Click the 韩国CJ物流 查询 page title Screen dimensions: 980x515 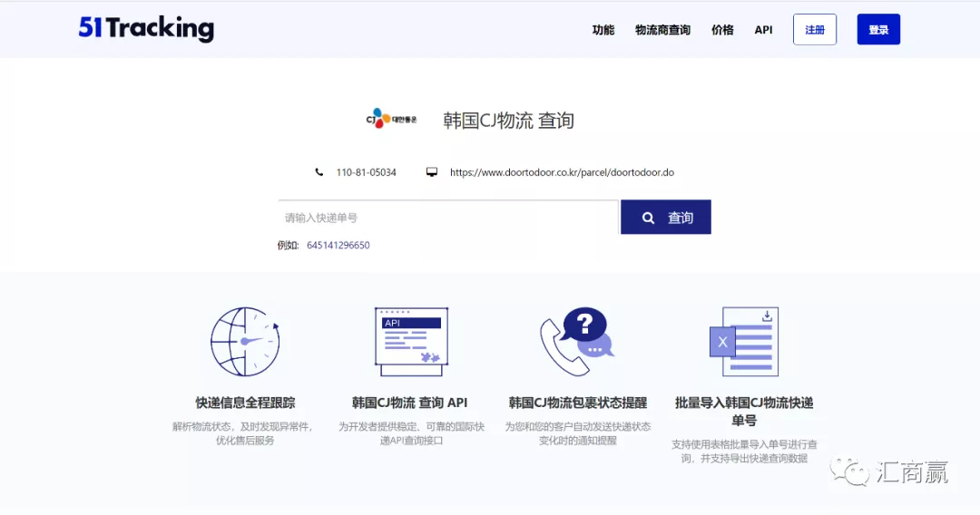pyautogui.click(x=508, y=120)
